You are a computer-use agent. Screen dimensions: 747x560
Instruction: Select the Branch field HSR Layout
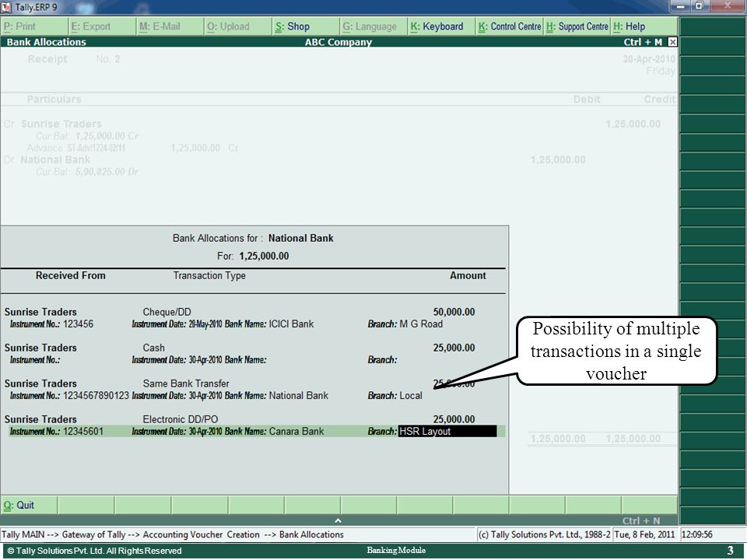click(x=447, y=432)
